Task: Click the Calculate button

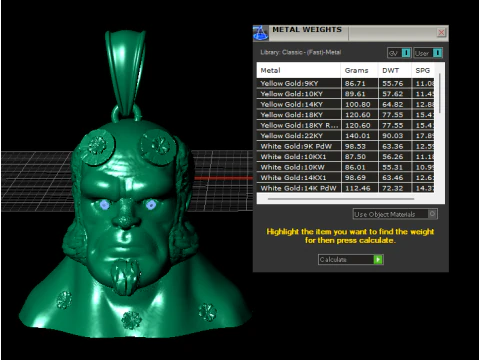Action: pyautogui.click(x=351, y=259)
